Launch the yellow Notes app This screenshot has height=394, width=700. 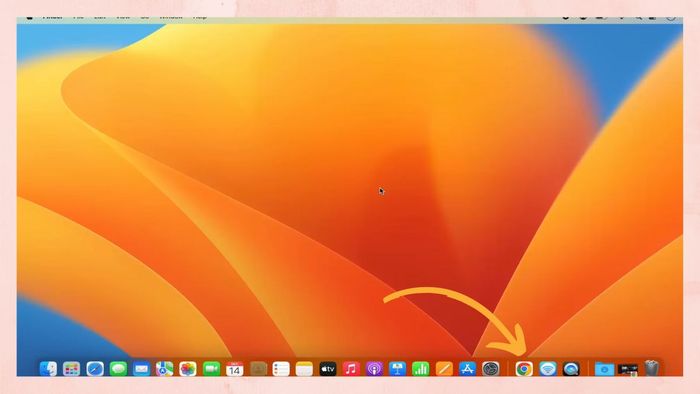pos(304,369)
